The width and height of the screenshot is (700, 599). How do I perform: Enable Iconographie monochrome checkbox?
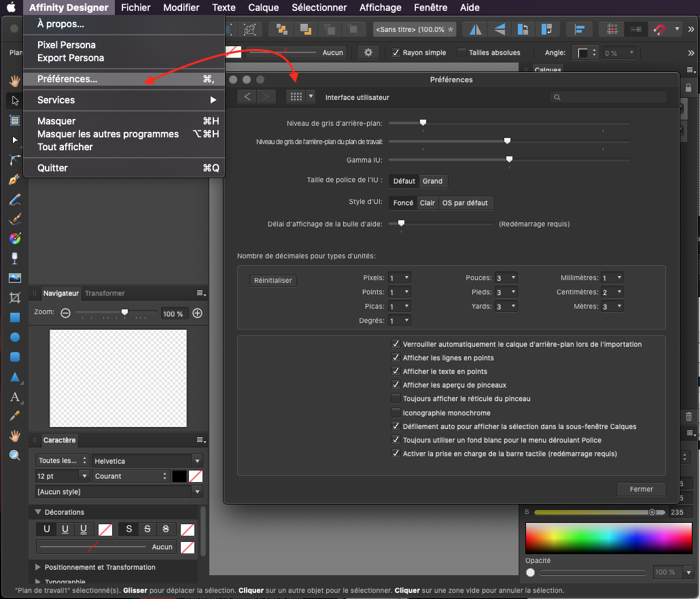(396, 412)
